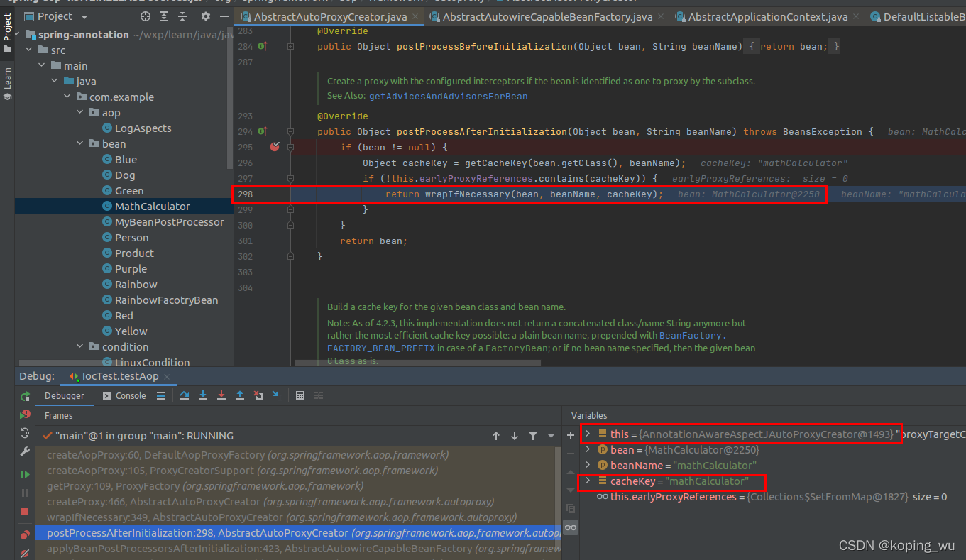The height and width of the screenshot is (560, 966).
Task: Click New Watch plus icon in Variables
Action: click(x=571, y=434)
